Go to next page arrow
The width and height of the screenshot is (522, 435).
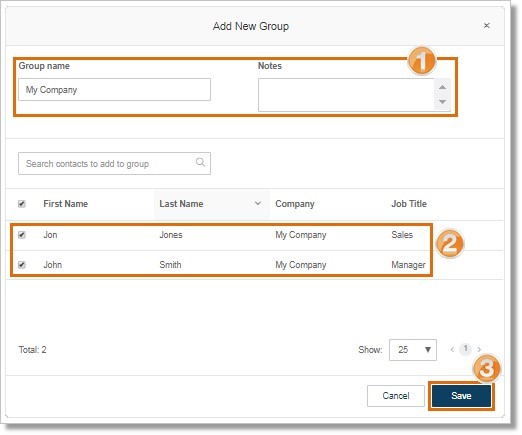coord(479,349)
